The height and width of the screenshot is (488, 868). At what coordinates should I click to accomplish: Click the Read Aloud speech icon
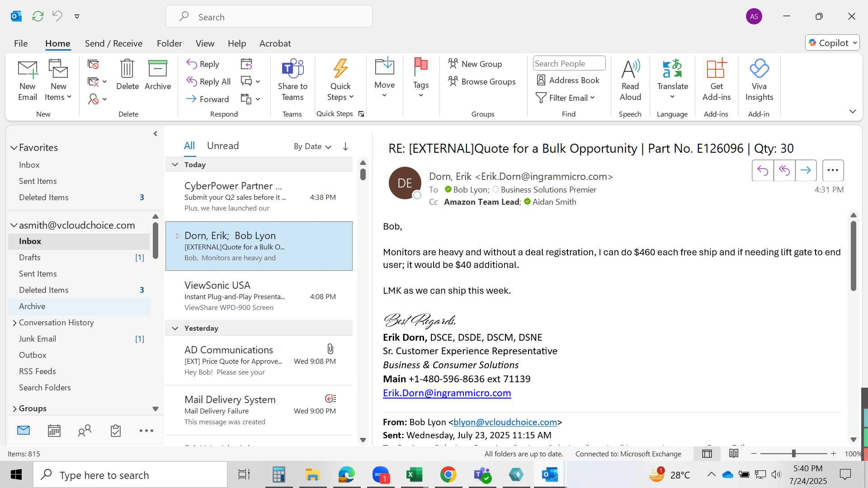630,69
